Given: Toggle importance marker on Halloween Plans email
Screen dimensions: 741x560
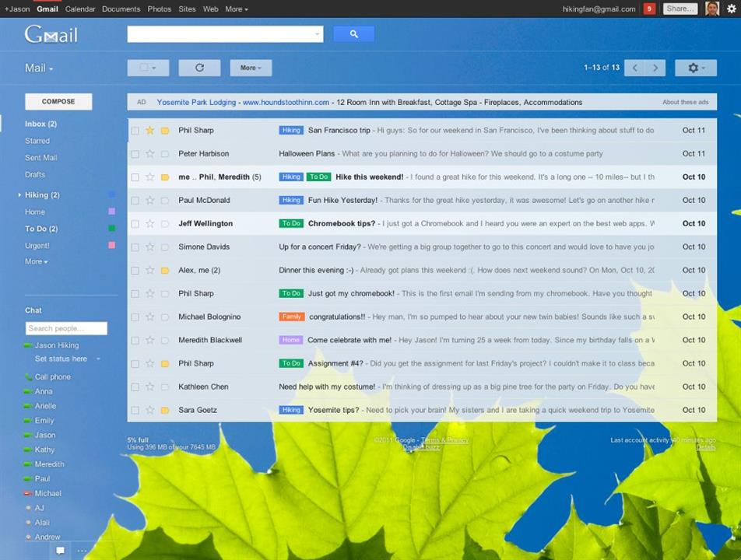Looking at the screenshot, I should [165, 153].
